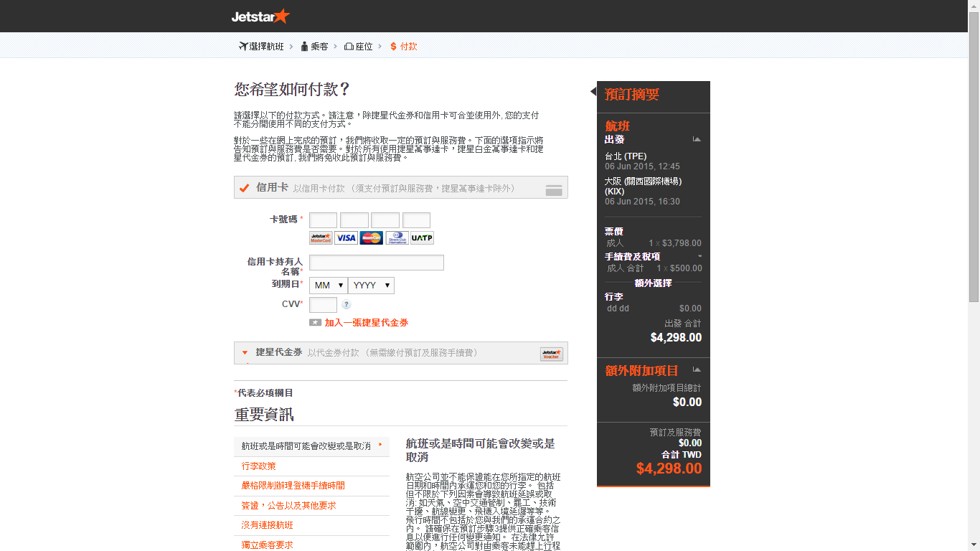
Task: Click the Jetstar logo in the header
Action: [x=260, y=16]
